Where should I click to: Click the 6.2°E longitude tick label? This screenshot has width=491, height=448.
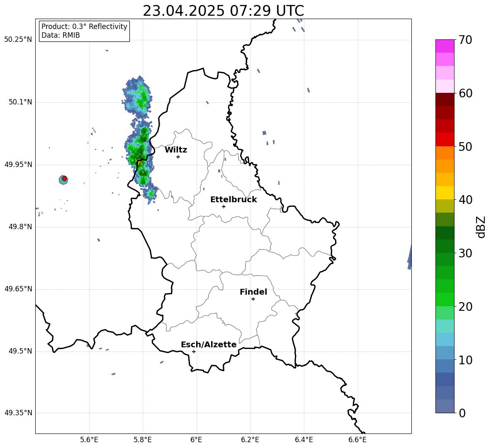(250, 440)
